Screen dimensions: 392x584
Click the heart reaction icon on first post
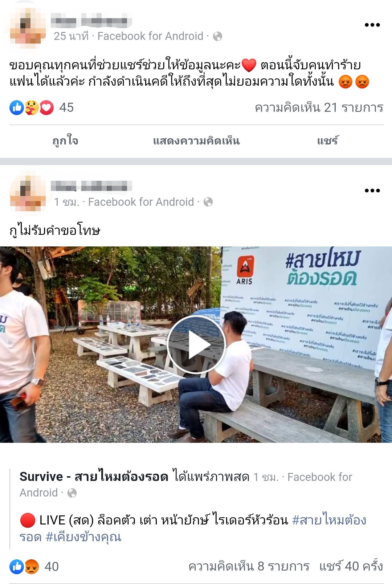[x=47, y=108]
